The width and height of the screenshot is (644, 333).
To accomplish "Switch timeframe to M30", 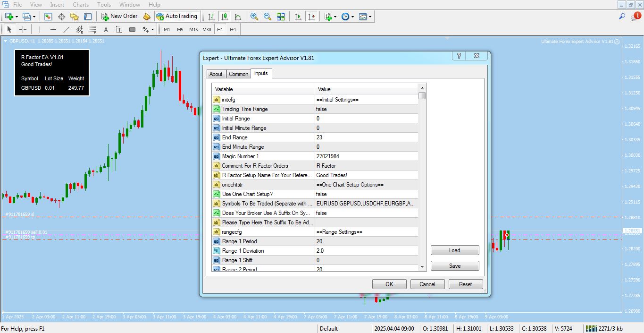I will coord(207,29).
